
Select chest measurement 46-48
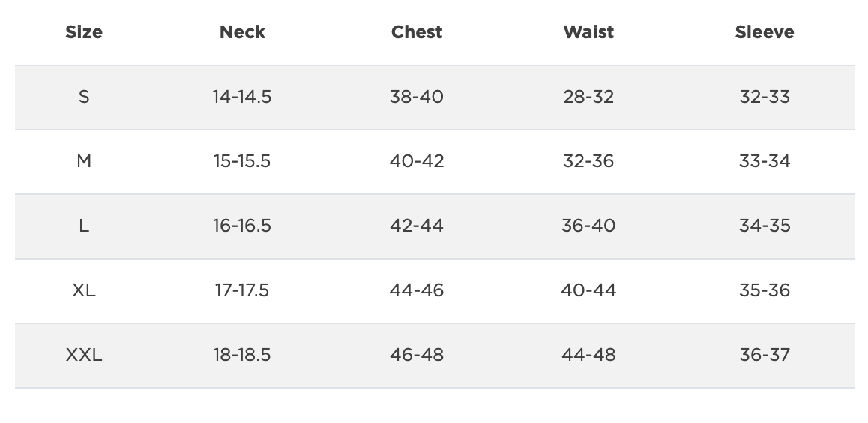[x=417, y=355]
